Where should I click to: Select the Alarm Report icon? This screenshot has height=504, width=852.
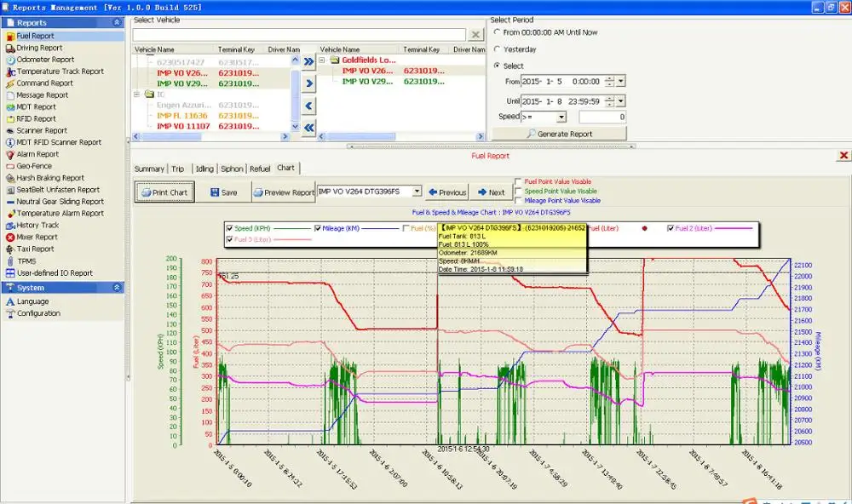coord(10,154)
